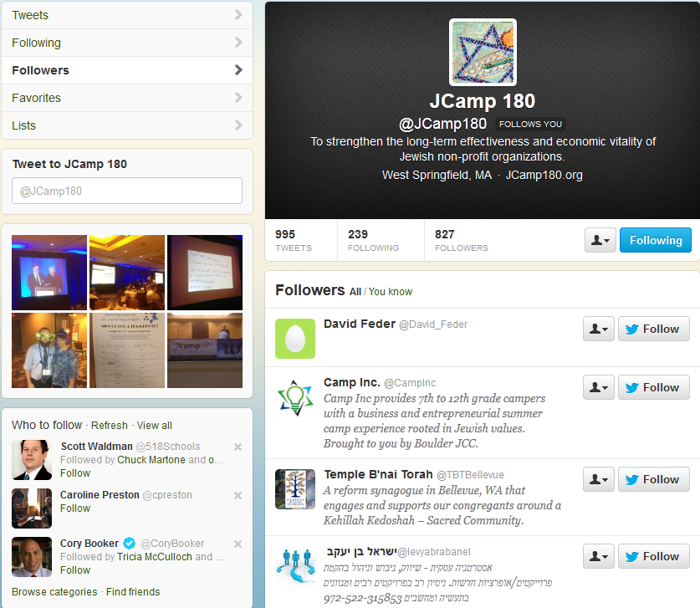This screenshot has height=608, width=700.
Task: Open the Tricia McCulloch link
Action: [155, 557]
